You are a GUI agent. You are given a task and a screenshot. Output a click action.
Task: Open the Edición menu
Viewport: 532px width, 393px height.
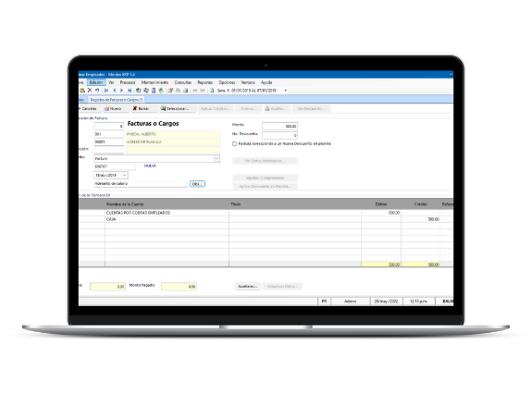click(x=96, y=82)
